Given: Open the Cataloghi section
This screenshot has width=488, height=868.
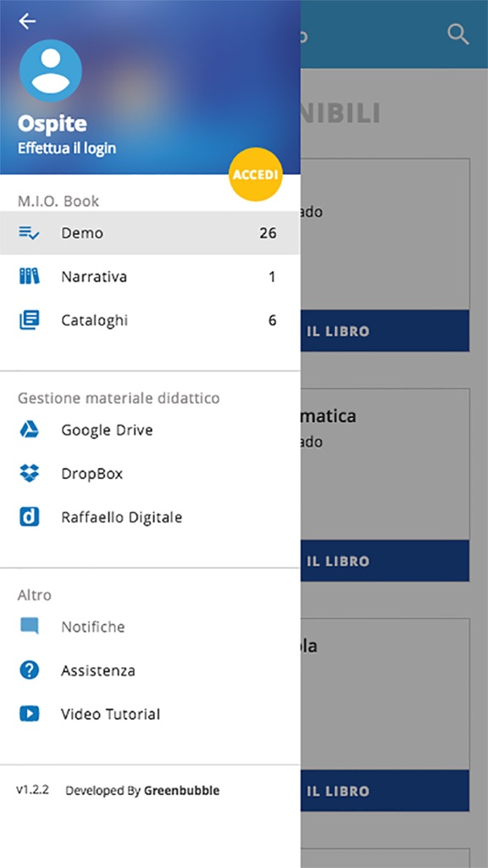Looking at the screenshot, I should point(150,320).
